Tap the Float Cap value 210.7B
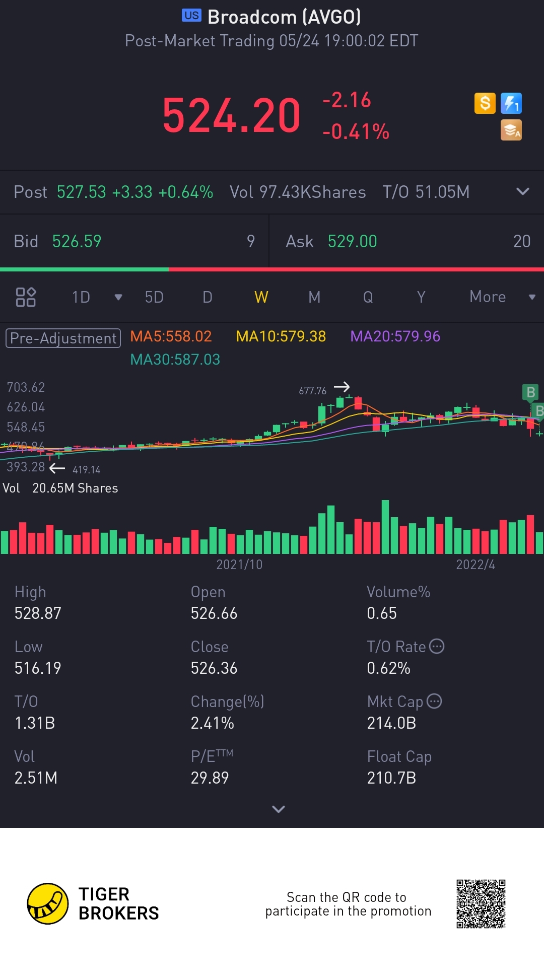The height and width of the screenshot is (980, 544). point(391,778)
